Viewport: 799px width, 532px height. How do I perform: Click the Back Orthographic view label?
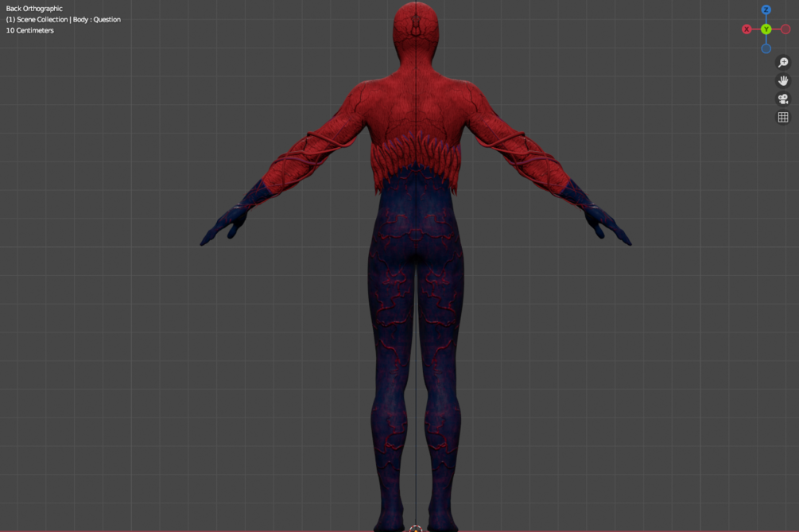coord(34,9)
